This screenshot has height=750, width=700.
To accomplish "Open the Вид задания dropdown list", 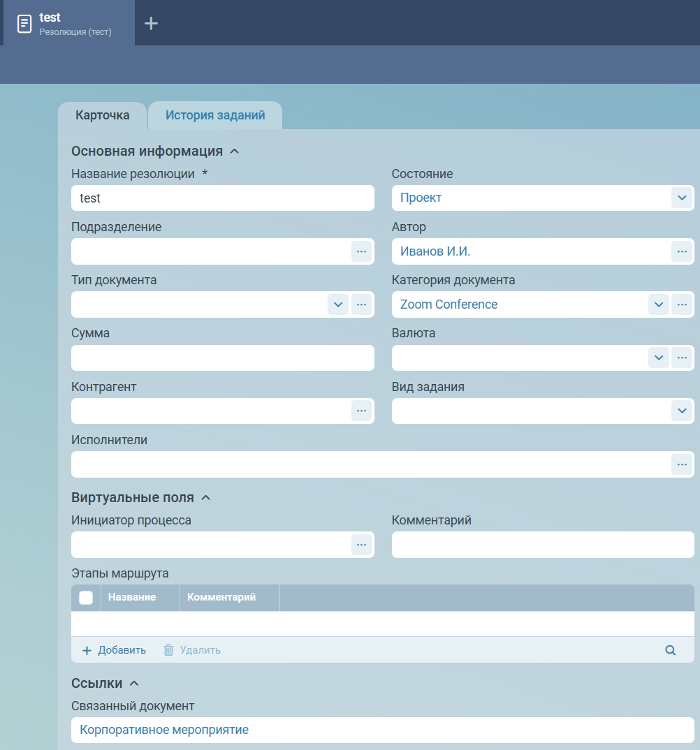I will 682,411.
